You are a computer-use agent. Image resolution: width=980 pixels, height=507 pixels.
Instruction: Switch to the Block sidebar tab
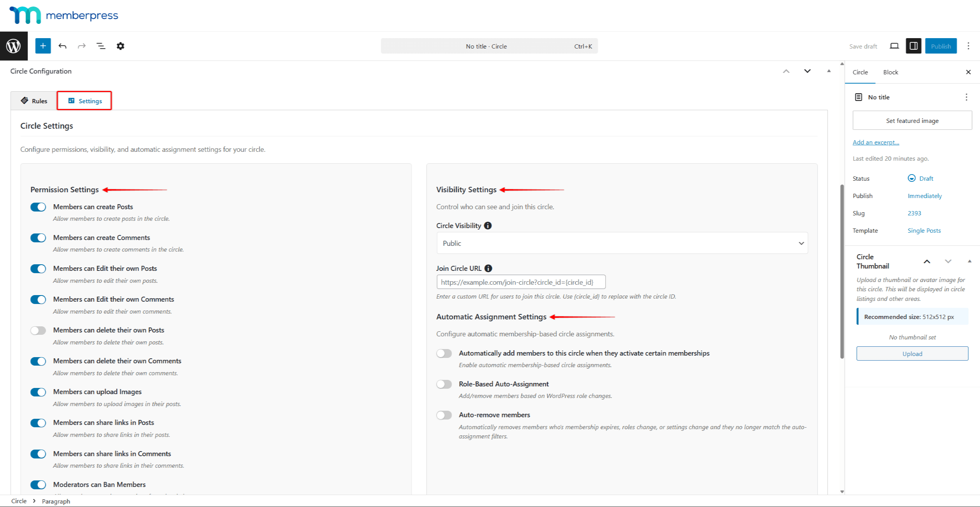[890, 72]
